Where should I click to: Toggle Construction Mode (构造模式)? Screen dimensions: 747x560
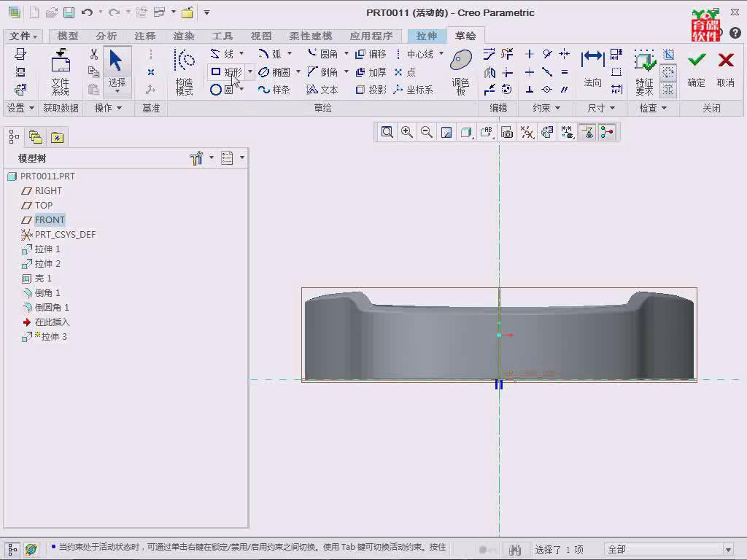coord(185,72)
